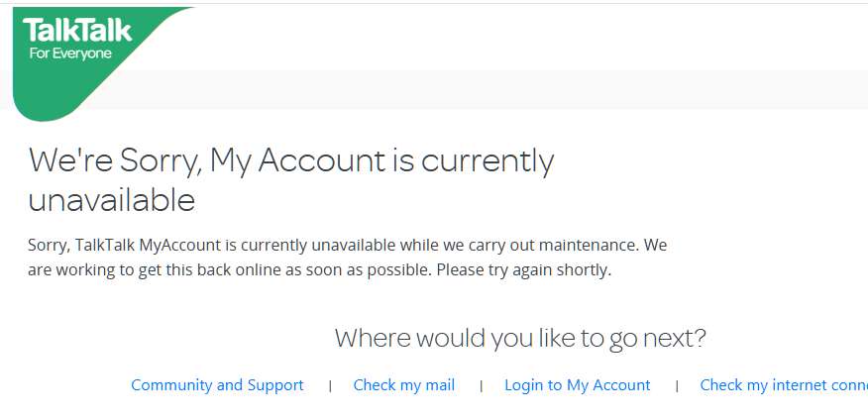Viewport: 868px width, 418px height.
Task: Click the separator after Check my mail
Action: (481, 386)
